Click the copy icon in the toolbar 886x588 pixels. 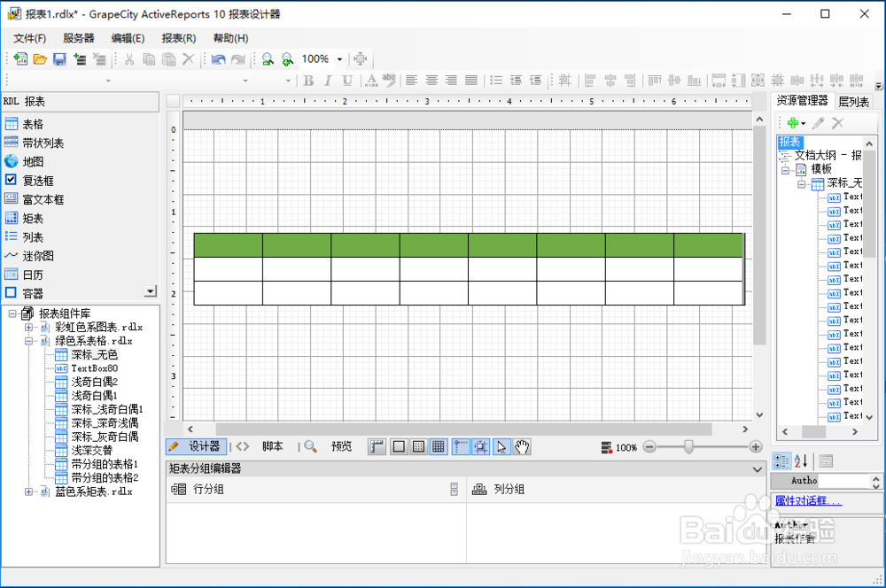[x=149, y=58]
